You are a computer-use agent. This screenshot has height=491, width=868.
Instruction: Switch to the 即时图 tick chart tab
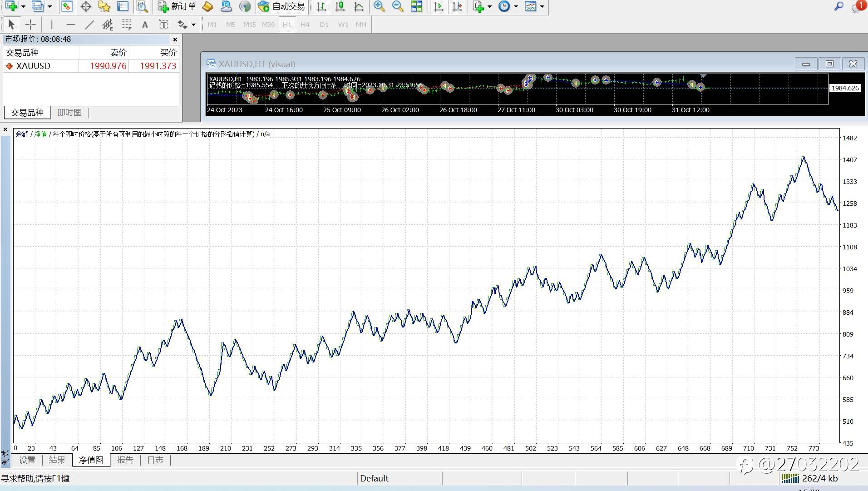[x=69, y=113]
